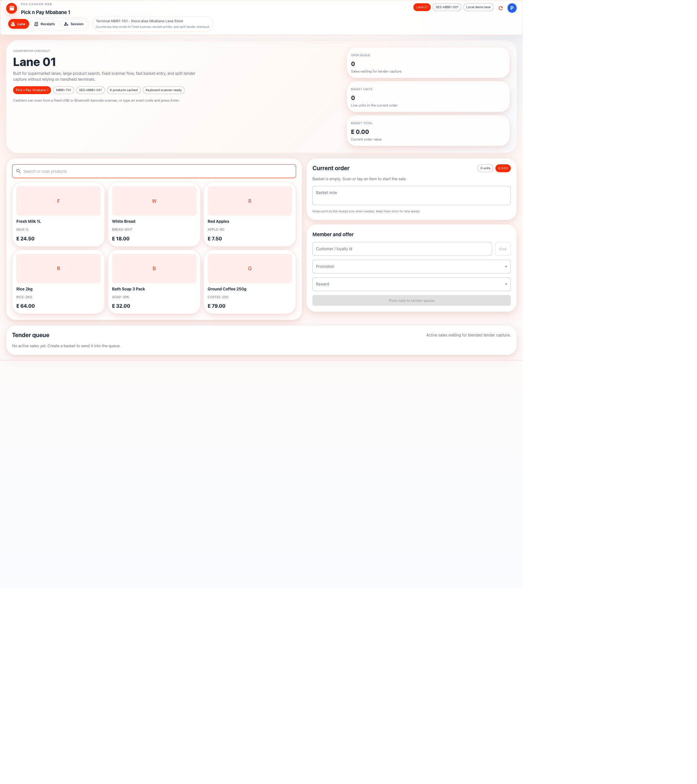Click the Reward dropdown arrow
697x784 pixels.
pos(506,284)
